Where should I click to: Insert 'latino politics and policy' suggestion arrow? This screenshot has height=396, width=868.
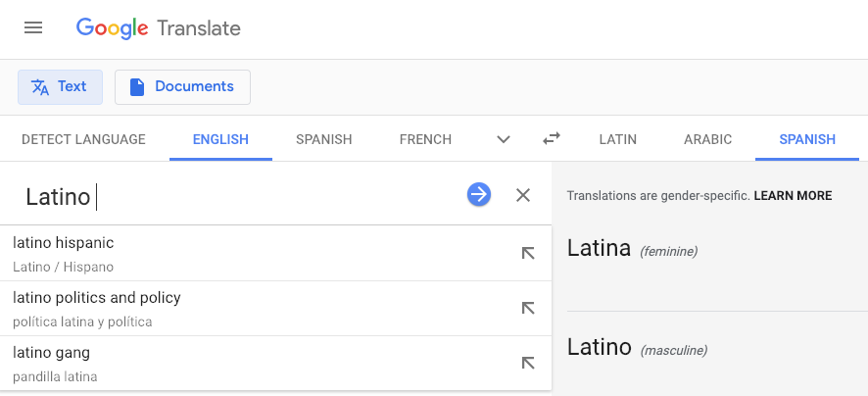pyautogui.click(x=528, y=309)
